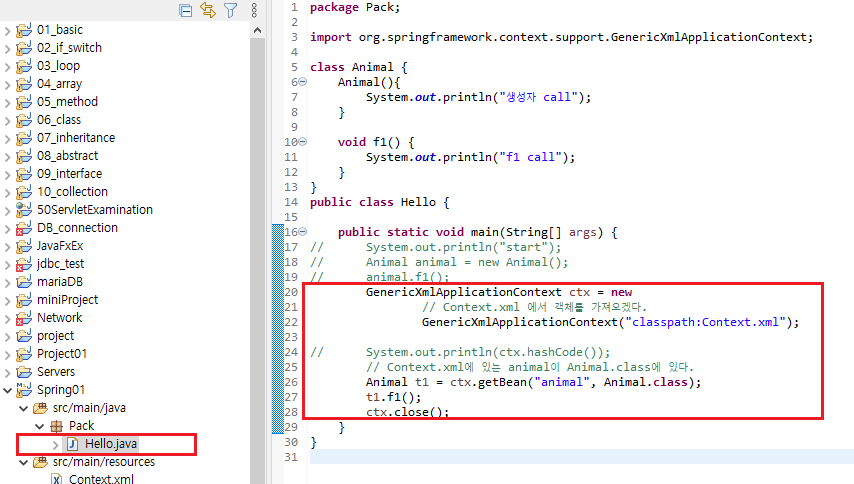This screenshot has height=484, width=854.
Task: Click the jdbc_test project icon
Action: click(24, 264)
